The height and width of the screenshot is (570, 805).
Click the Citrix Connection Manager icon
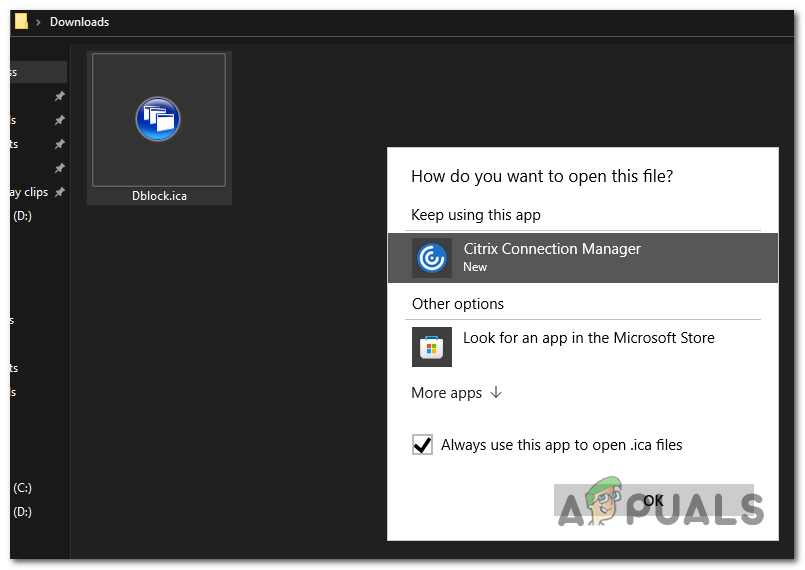pos(432,258)
